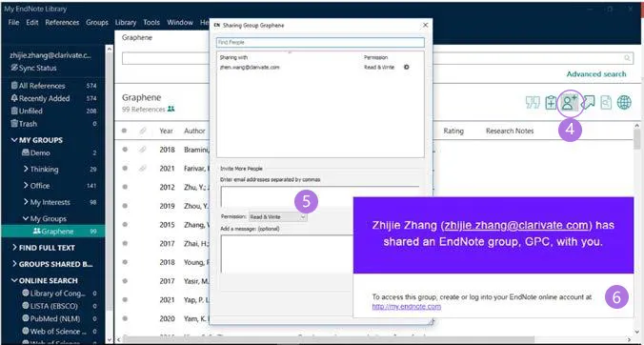The height and width of the screenshot is (345, 644).
Task: Open the Online Search globe icon
Action: (x=624, y=103)
